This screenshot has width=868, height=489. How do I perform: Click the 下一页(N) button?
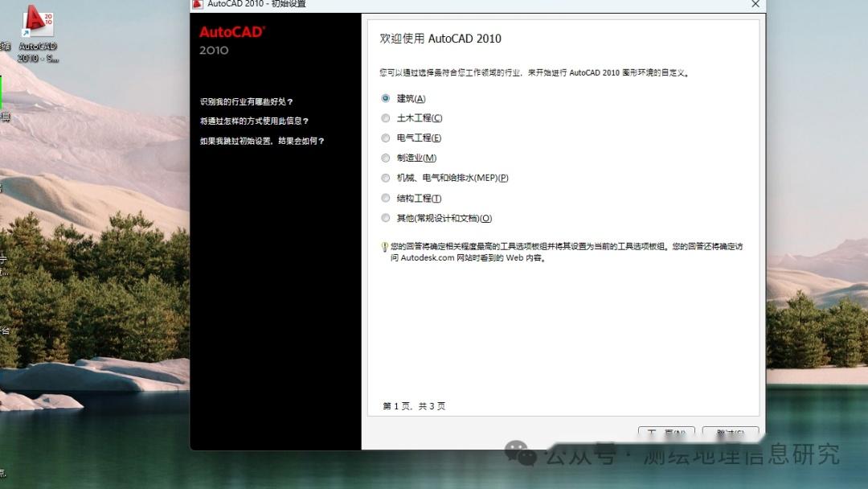point(666,433)
